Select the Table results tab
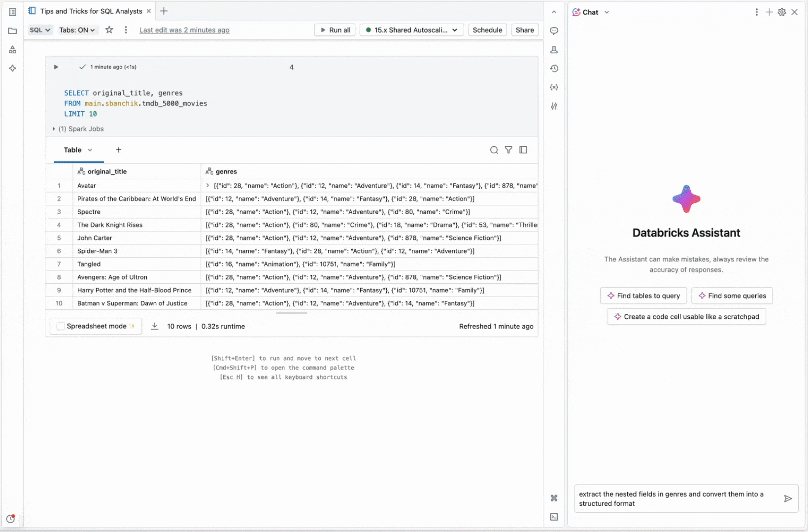This screenshot has height=532, width=808. point(73,150)
